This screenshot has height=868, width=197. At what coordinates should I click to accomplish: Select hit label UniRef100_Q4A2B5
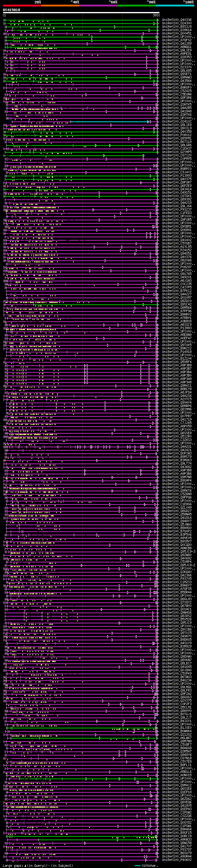[x=177, y=108]
